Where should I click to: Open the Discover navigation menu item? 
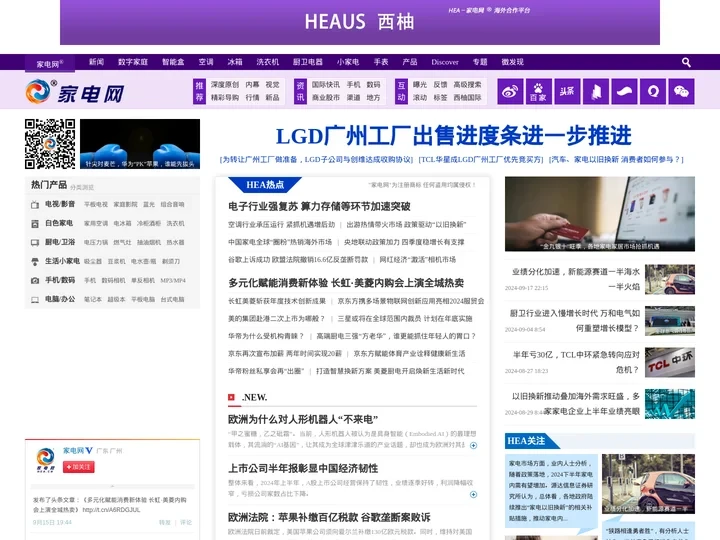click(x=444, y=62)
